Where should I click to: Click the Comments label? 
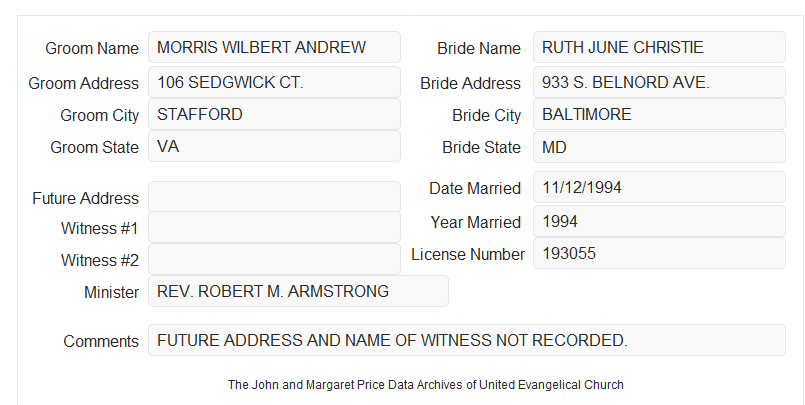(101, 341)
